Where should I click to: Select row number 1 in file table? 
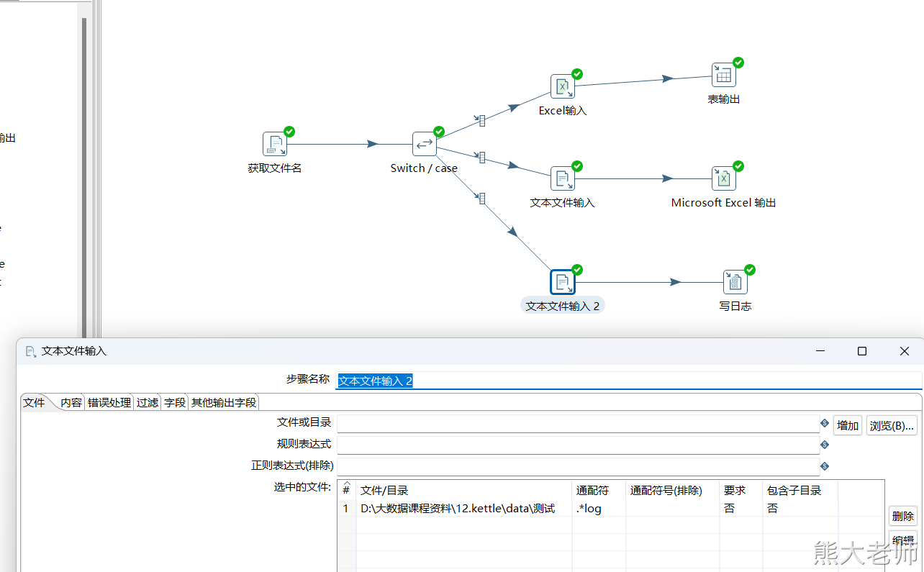[x=346, y=509]
